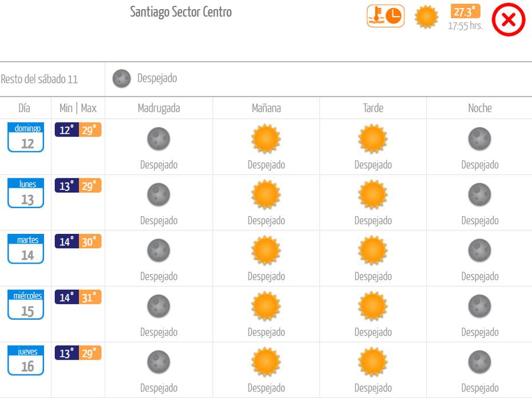Click martes Noche moon icon
Screen dimensions: 532x398
click(x=479, y=250)
